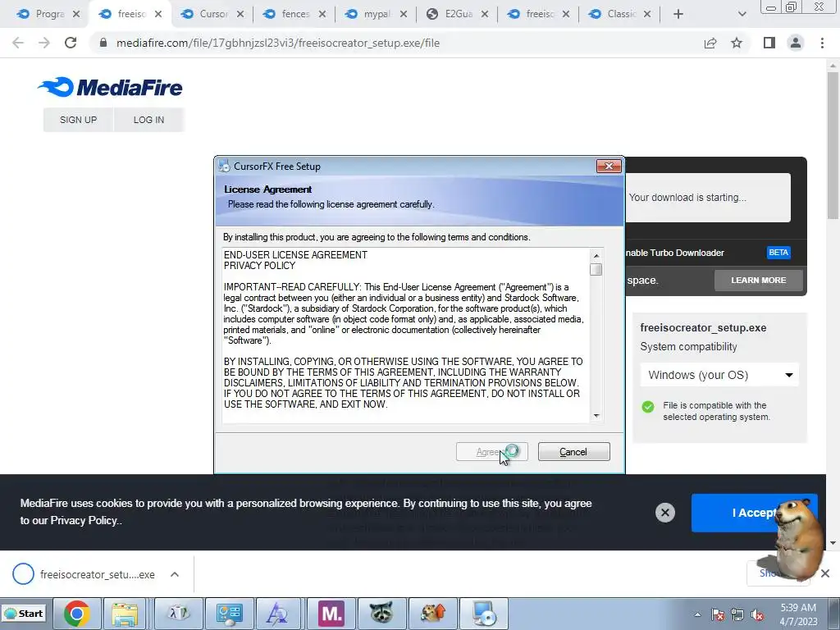Click the address bar URL
The image size is (840, 630).
pyautogui.click(x=278, y=43)
